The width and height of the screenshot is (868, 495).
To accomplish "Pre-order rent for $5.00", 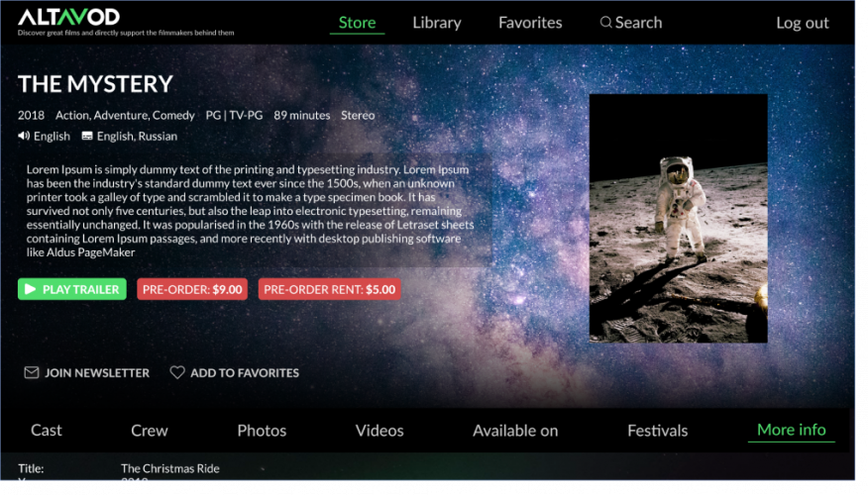I will coord(329,289).
